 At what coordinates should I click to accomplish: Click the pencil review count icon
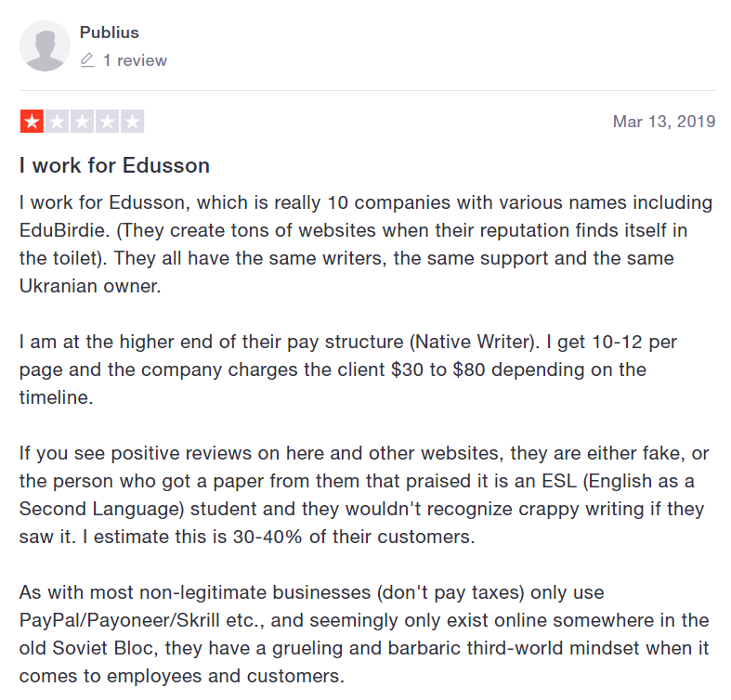point(87,60)
